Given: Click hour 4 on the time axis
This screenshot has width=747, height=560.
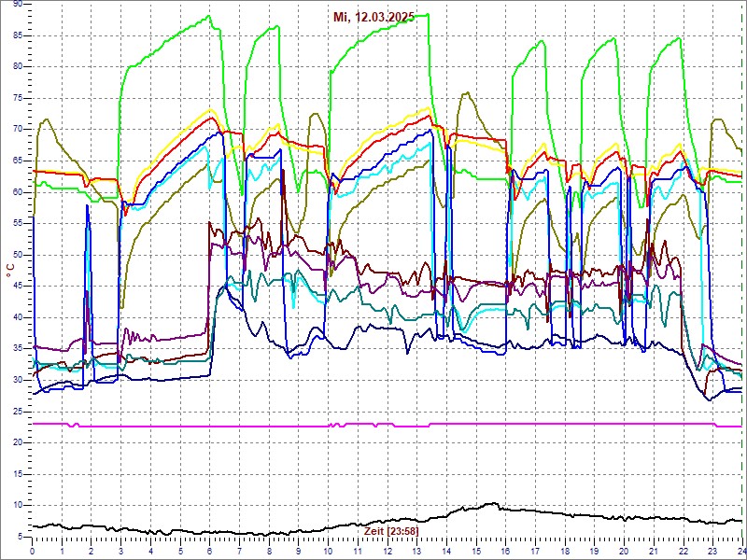Looking at the screenshot, I should [150, 551].
